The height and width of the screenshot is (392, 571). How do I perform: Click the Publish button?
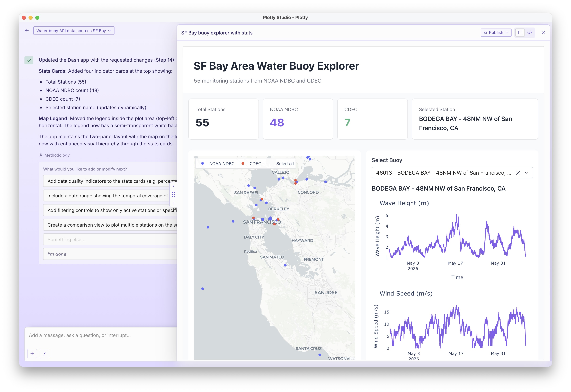tap(496, 33)
